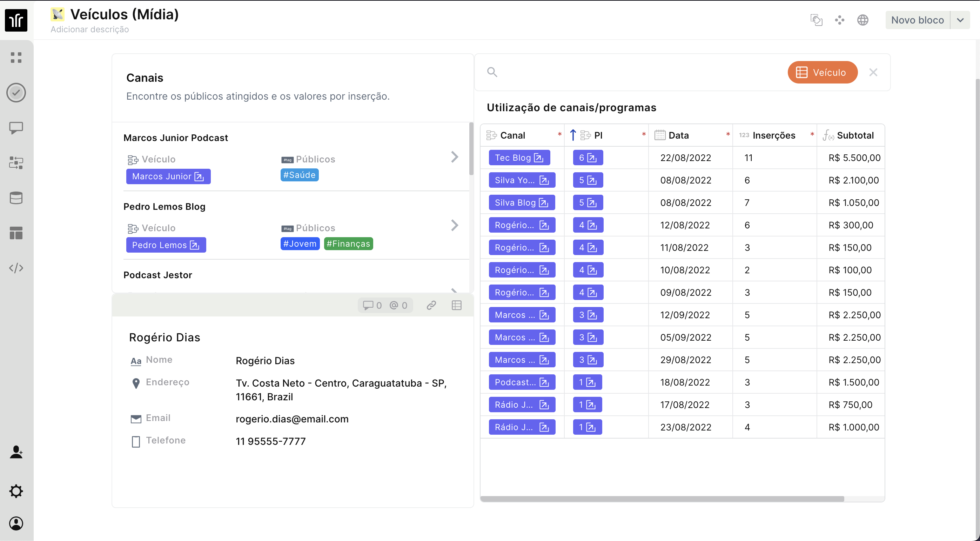
Task: Open the database cylinder icon in sidebar
Action: pos(16,198)
